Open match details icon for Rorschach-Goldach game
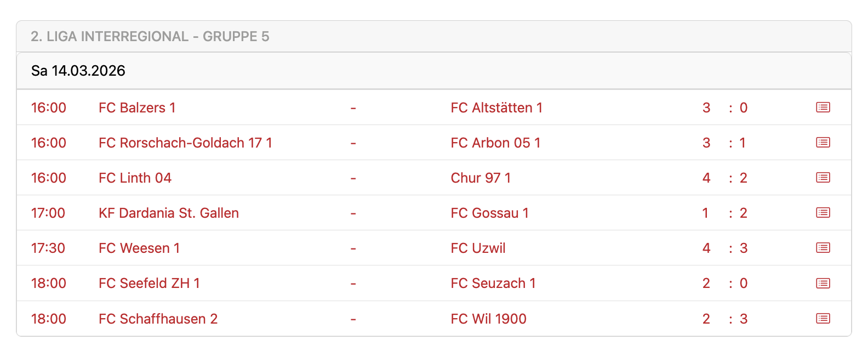 823,143
